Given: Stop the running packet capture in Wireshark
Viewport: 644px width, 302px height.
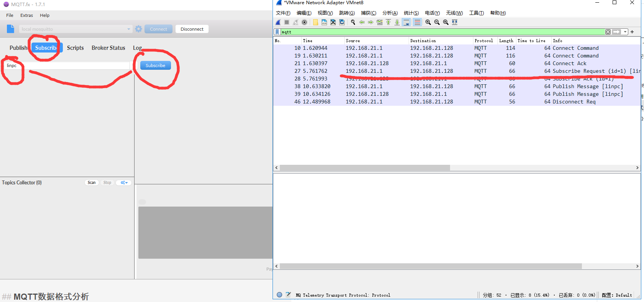Looking at the screenshot, I should 287,22.
